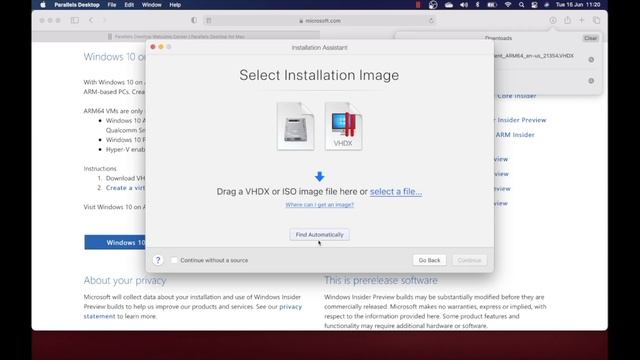Click the Continue button
Screen dimensions: 640x360
469,260
